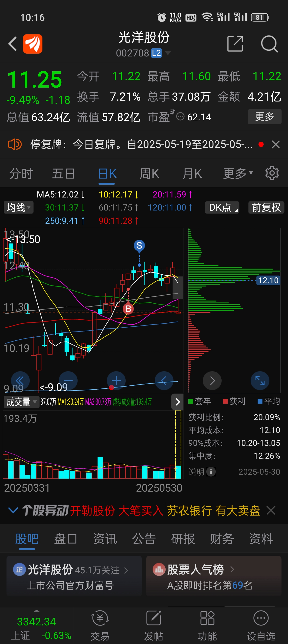Open 光洋股份 official 财富号 card
The width and height of the screenshot is (288, 644).
click(x=74, y=576)
